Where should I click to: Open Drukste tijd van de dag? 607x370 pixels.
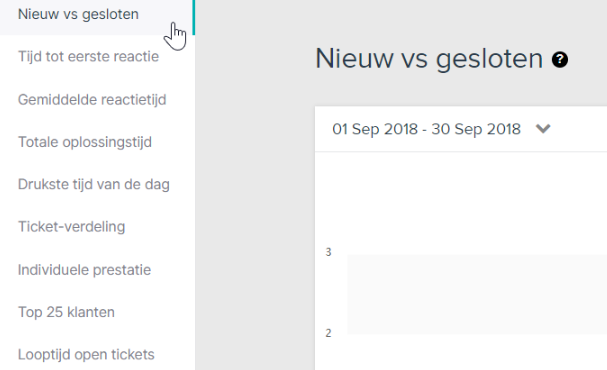(94, 184)
